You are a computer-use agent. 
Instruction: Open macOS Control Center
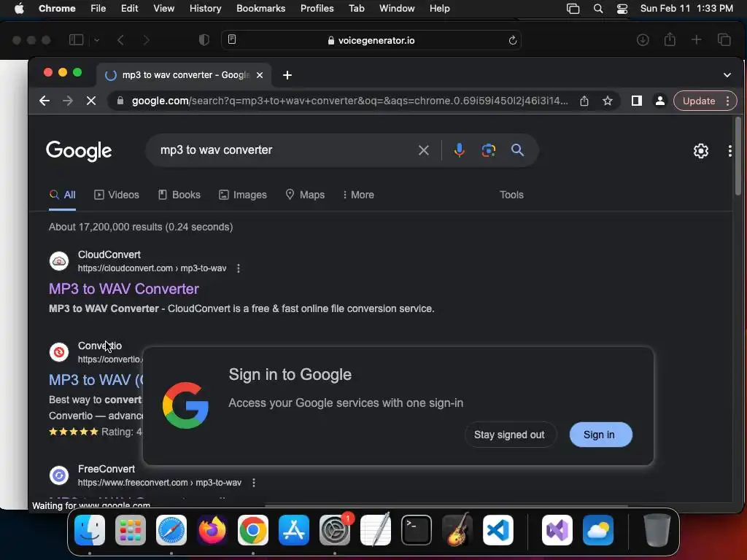[622, 9]
